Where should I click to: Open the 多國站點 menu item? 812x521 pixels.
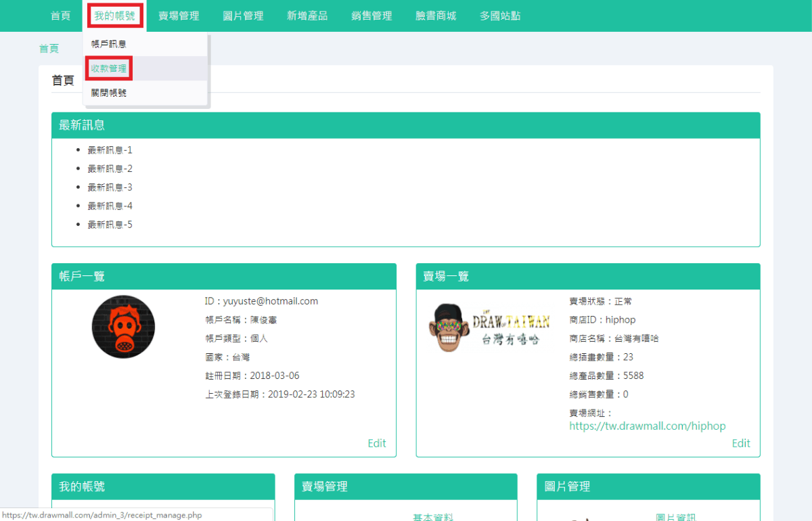499,15
